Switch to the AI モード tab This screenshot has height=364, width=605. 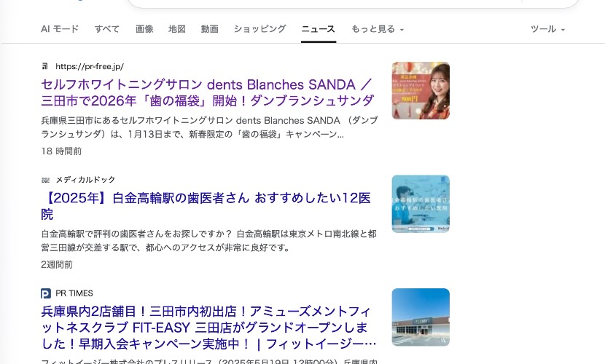[60, 29]
